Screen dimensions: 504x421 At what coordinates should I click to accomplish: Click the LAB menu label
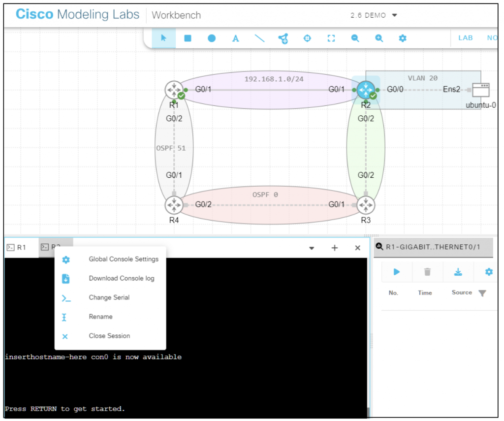465,37
